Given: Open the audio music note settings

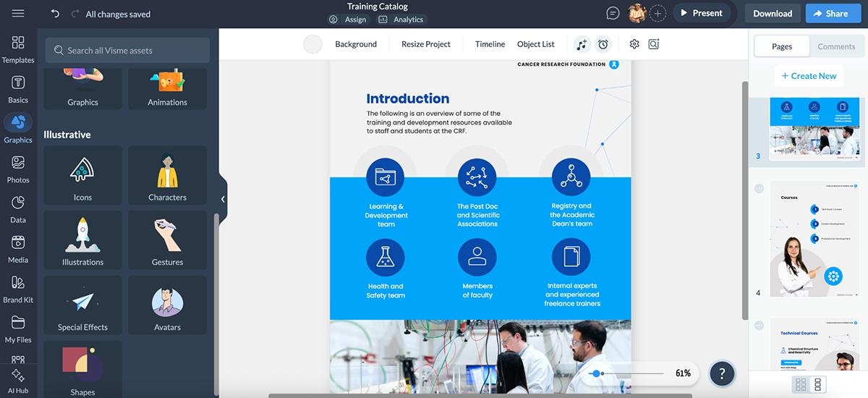Looking at the screenshot, I should (x=582, y=44).
